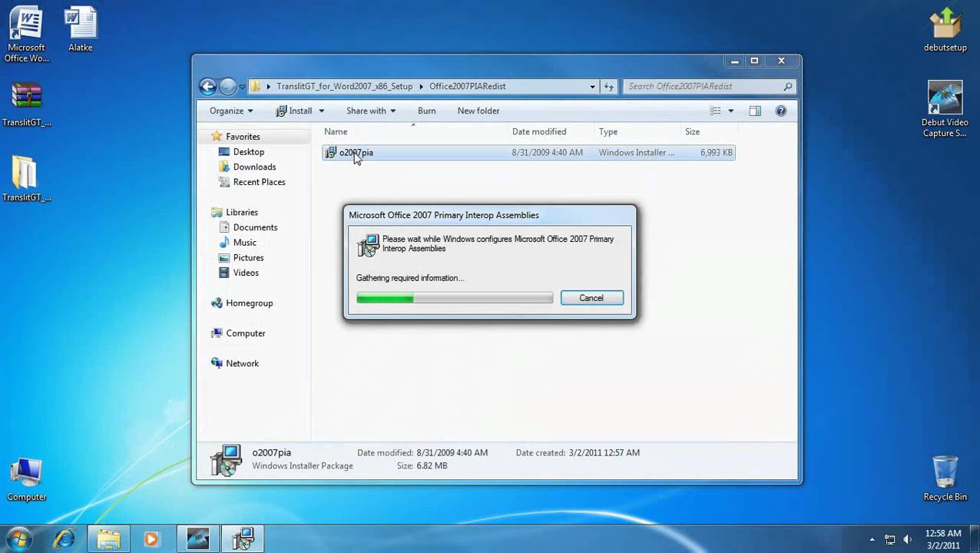The image size is (980, 553).
Task: Open the Pictures library
Action: [x=248, y=257]
